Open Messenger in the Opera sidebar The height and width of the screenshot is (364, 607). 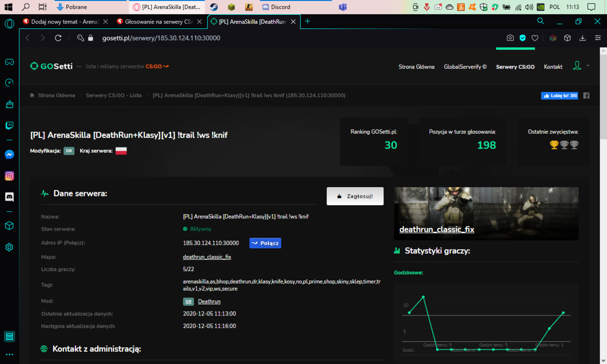(9, 155)
